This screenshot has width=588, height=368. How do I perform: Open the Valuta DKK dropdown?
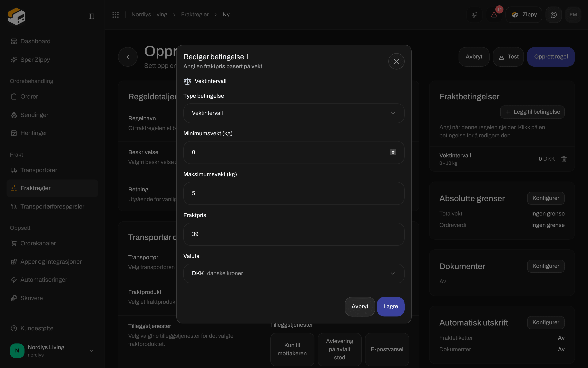[x=294, y=273]
